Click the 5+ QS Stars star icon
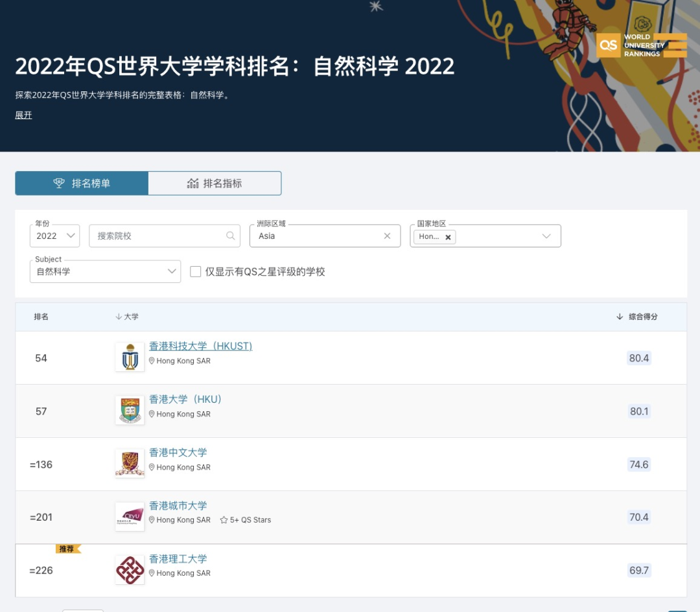700x612 pixels. 224,520
